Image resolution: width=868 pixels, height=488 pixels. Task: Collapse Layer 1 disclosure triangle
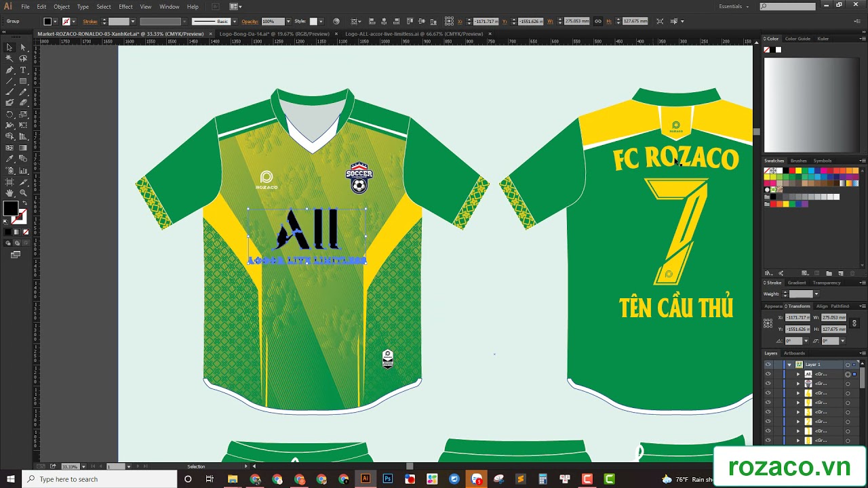coord(789,364)
